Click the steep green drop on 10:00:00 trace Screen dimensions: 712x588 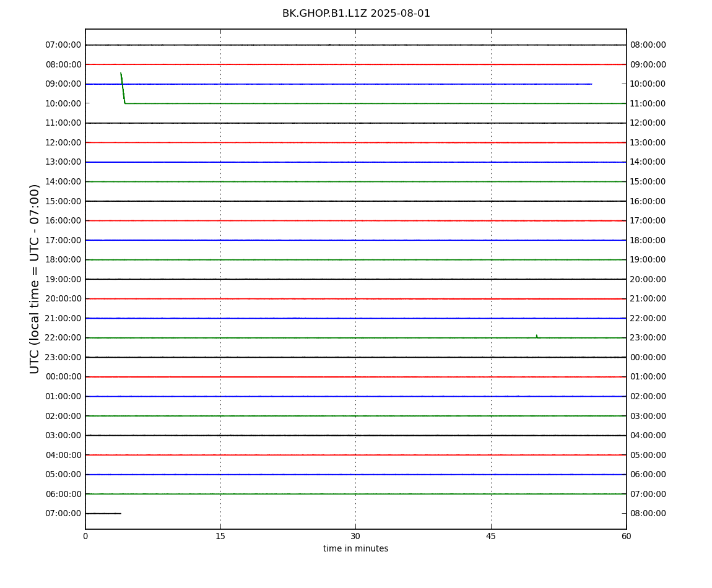[123, 88]
